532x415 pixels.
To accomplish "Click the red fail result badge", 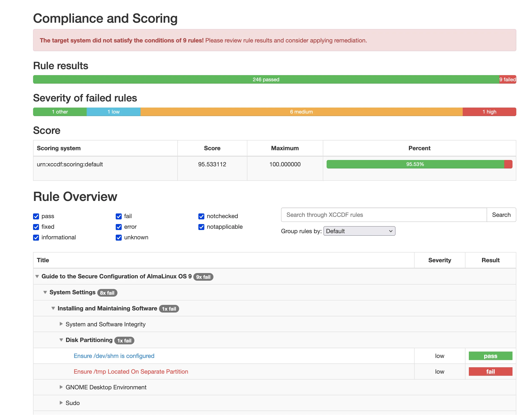I will pos(490,372).
